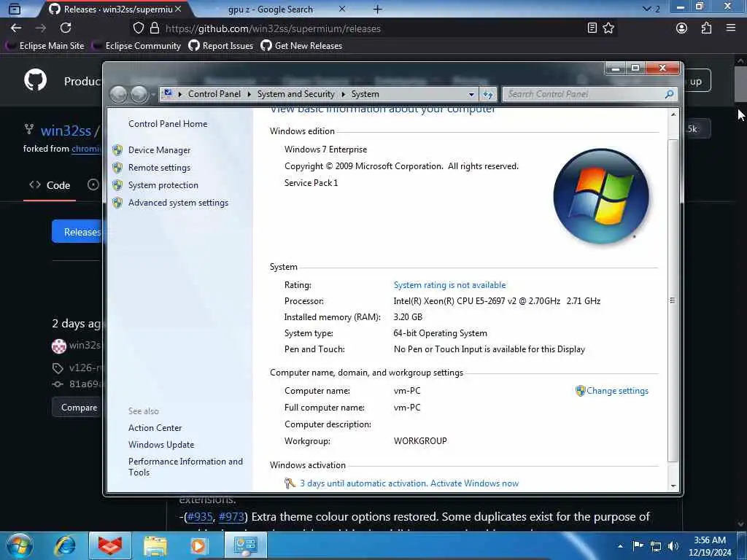The image size is (747, 560).
Task: Select Code tab on GitHub page
Action: click(x=50, y=185)
